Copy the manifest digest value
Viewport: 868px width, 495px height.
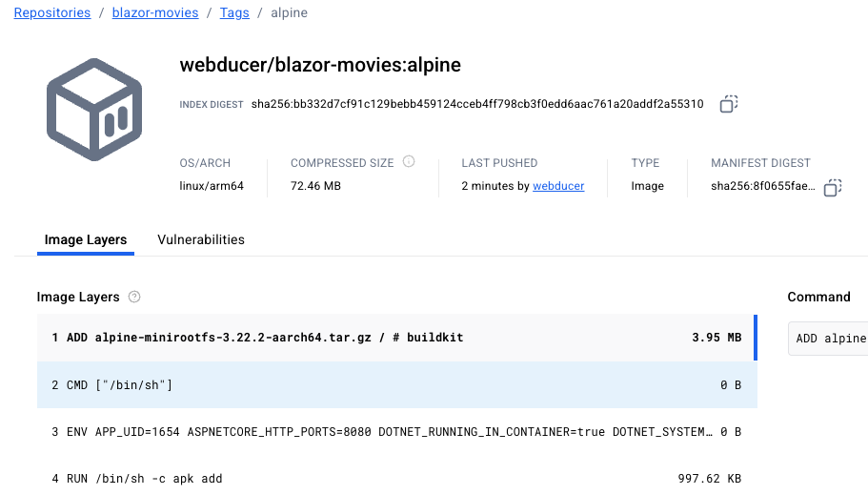(x=832, y=187)
